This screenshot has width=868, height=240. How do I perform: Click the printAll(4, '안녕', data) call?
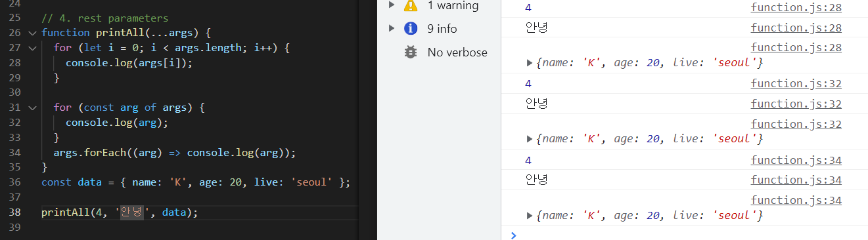coord(120,212)
